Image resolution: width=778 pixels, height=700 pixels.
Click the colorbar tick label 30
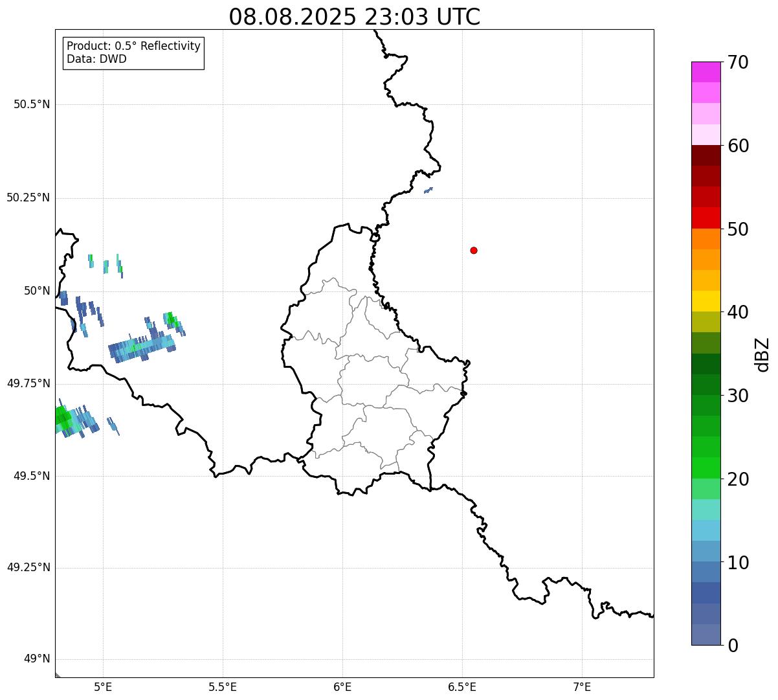click(x=738, y=396)
